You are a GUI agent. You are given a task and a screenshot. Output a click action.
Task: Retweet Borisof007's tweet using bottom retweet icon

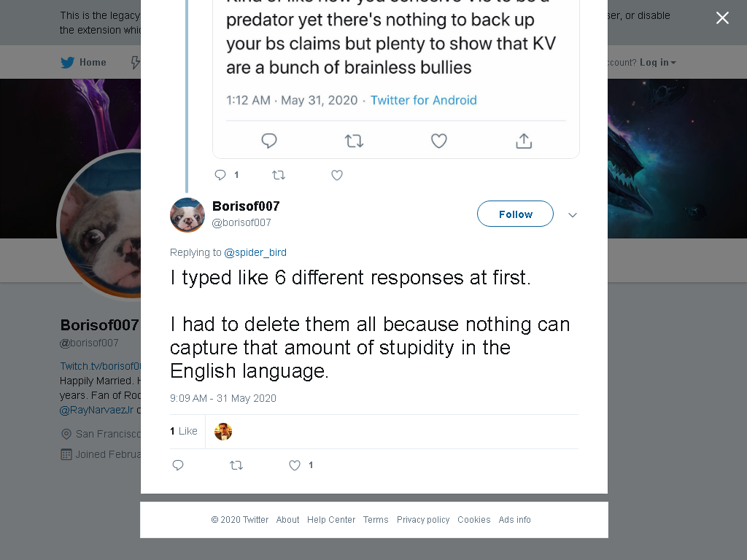click(236, 465)
